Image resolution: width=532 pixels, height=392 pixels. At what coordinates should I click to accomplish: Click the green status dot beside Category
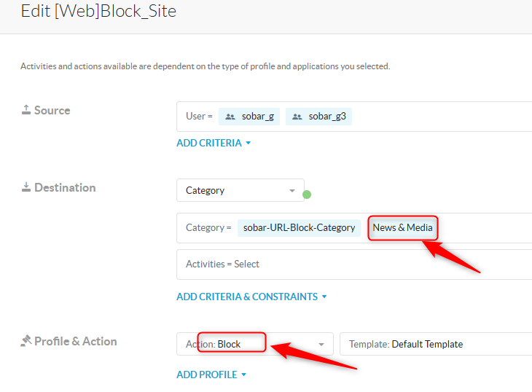pyautogui.click(x=307, y=195)
